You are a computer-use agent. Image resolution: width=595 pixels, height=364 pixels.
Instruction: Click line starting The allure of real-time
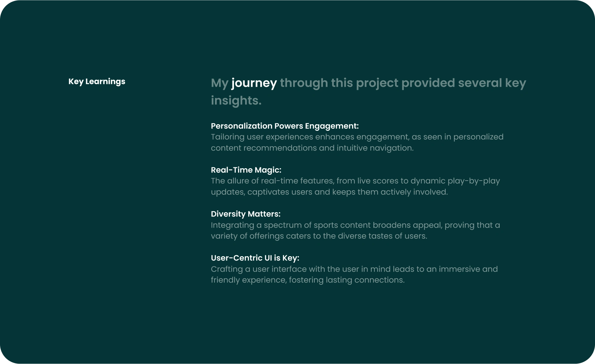tap(355, 181)
